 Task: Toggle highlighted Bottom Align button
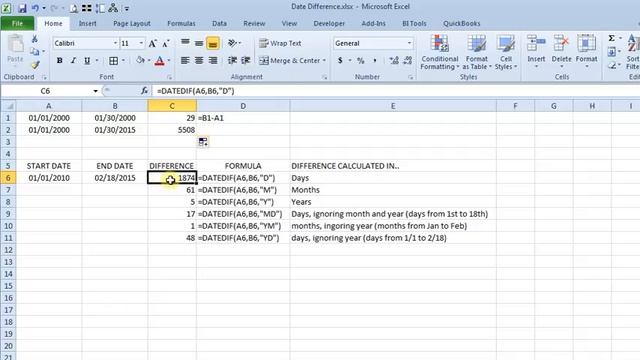point(213,43)
